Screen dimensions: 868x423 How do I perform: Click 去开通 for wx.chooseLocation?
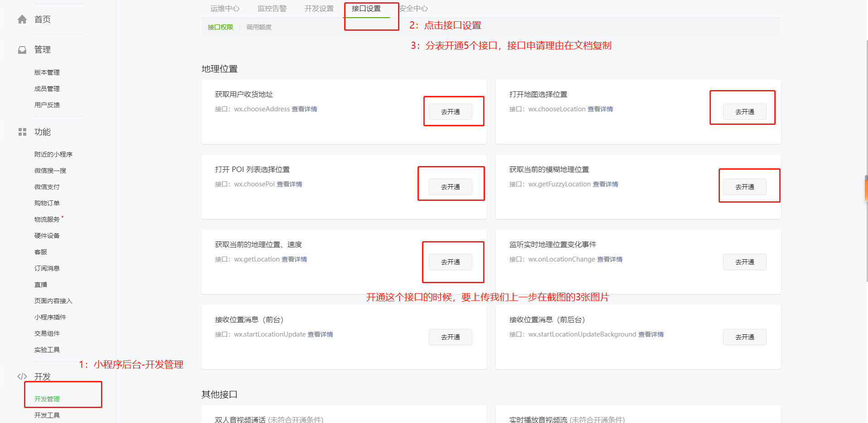pyautogui.click(x=744, y=112)
